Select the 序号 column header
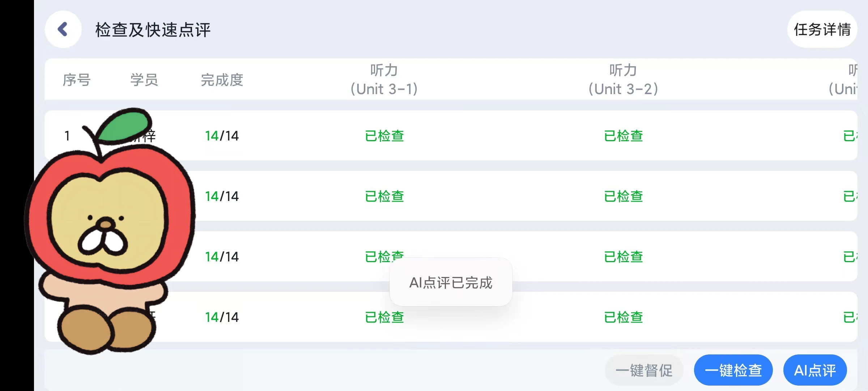This screenshot has width=868, height=391. click(76, 80)
